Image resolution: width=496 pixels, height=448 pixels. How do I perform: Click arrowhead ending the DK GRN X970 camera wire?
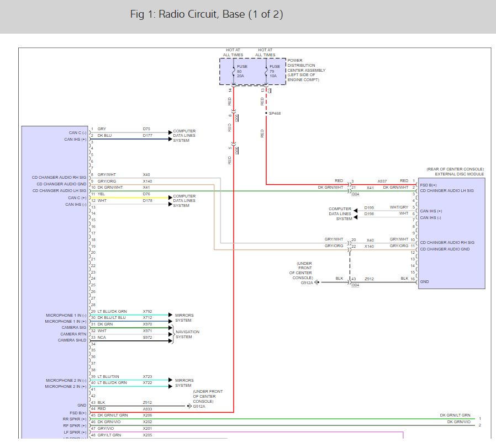[x=170, y=328]
